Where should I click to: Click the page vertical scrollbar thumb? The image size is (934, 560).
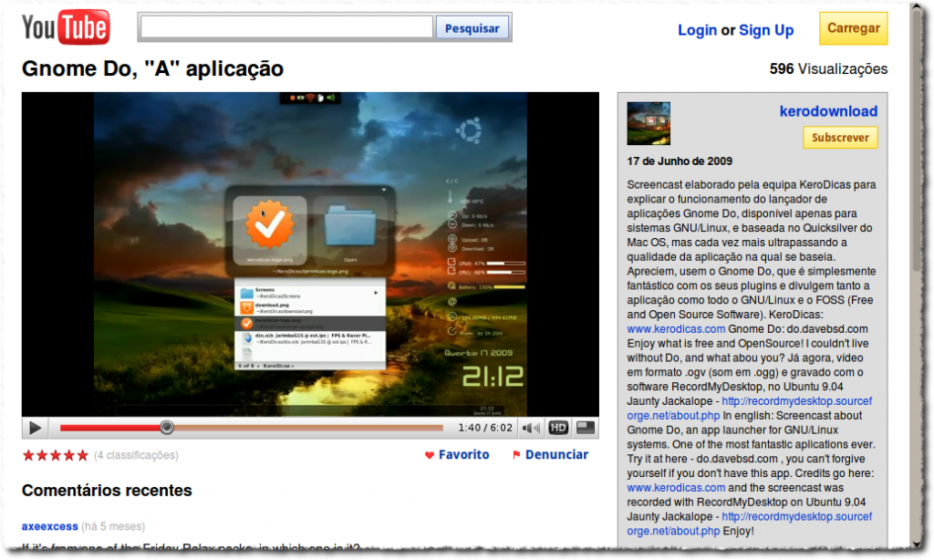(918, 140)
